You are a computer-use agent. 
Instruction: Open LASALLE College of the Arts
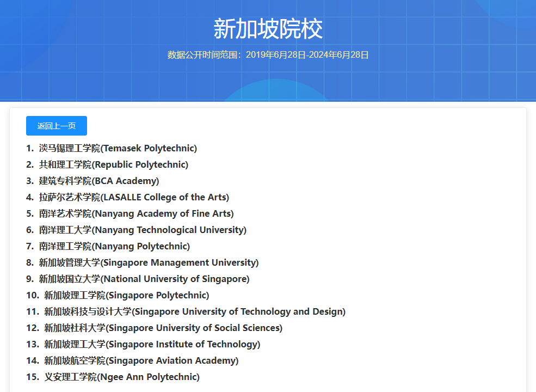[x=134, y=198]
